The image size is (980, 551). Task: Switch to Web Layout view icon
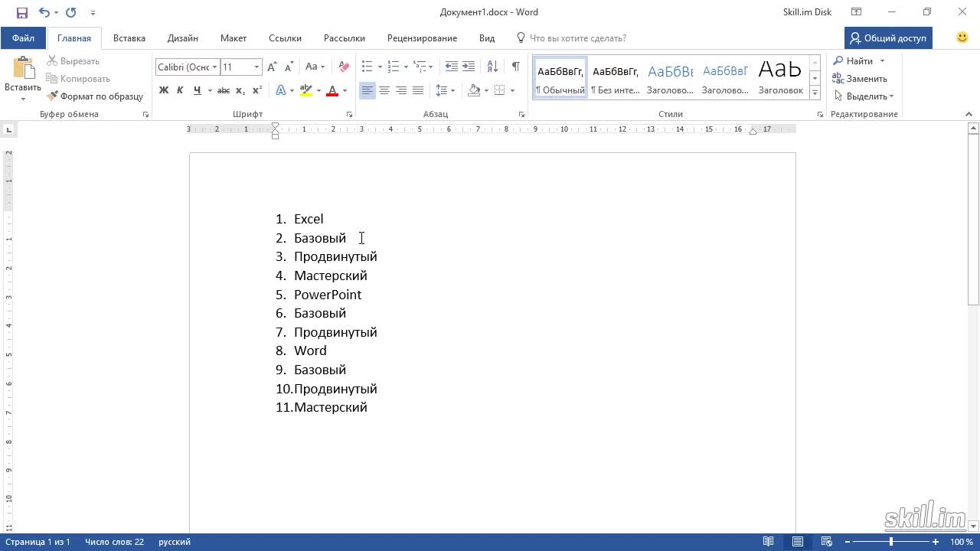(827, 542)
